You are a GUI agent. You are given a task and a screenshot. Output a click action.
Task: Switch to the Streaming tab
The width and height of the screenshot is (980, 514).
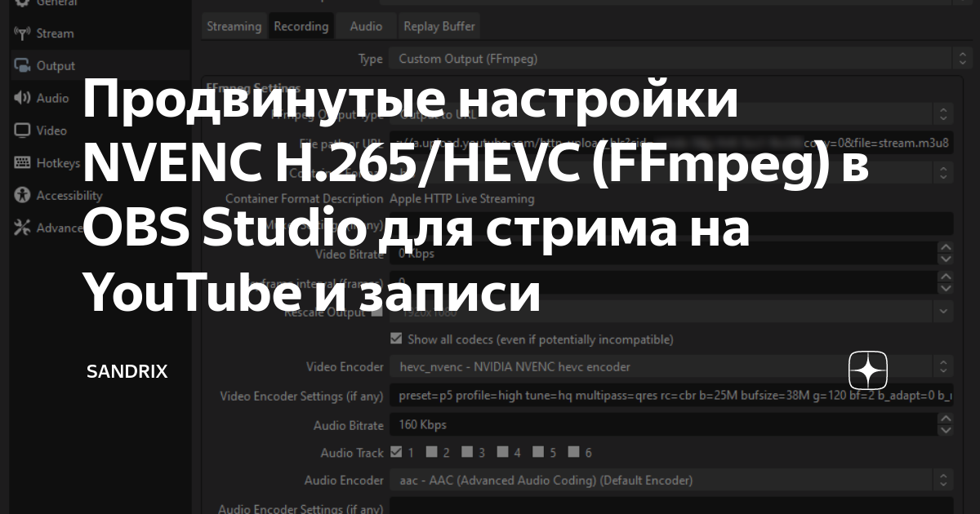pyautogui.click(x=234, y=25)
